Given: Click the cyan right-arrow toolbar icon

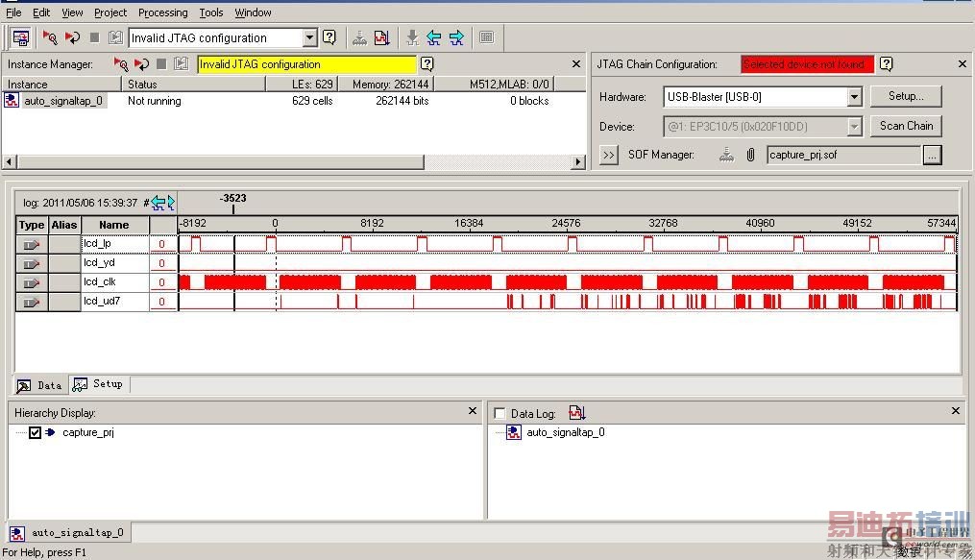Looking at the screenshot, I should coord(456,37).
